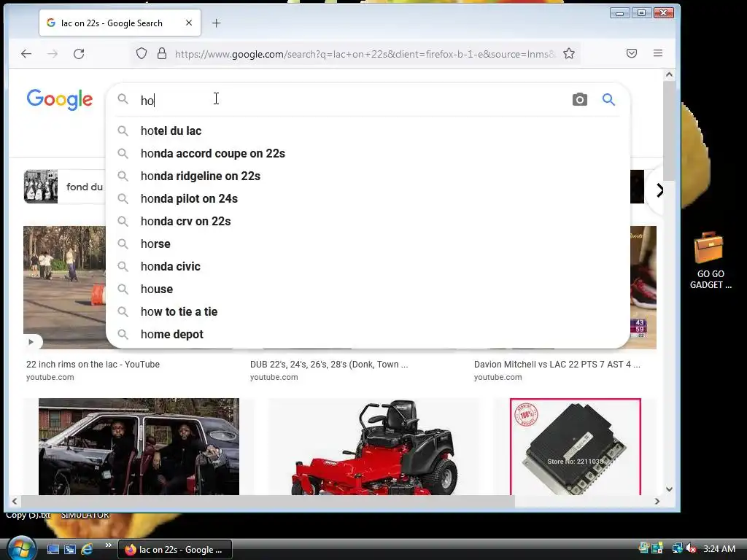Click the muted volume tray icon

click(692, 548)
